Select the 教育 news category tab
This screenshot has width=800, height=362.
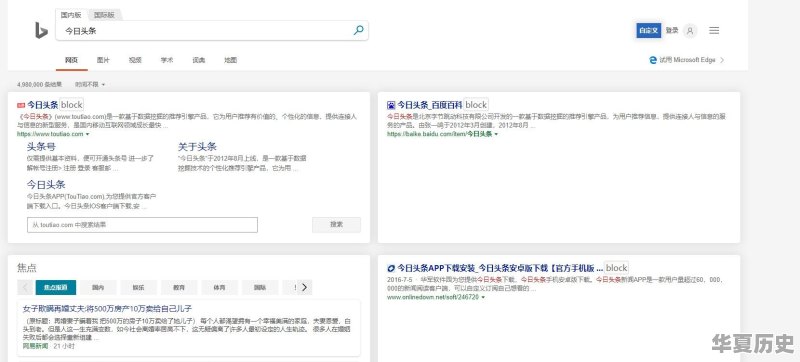click(179, 287)
